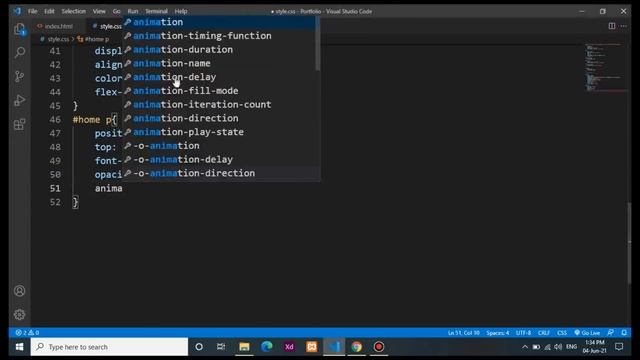The width and height of the screenshot is (640, 360).
Task: Open the Extensions view
Action: (20, 124)
